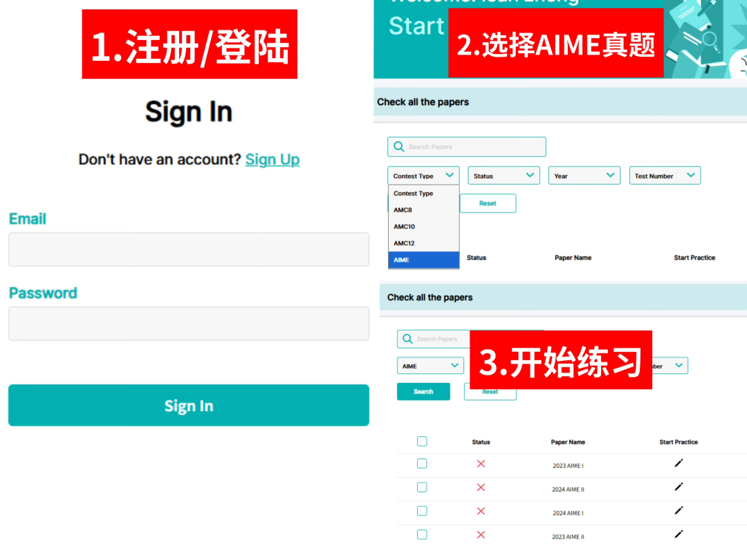This screenshot has height=560, width=747.
Task: Check the checkbox for the 2023 AIME I row
Action: 422,464
